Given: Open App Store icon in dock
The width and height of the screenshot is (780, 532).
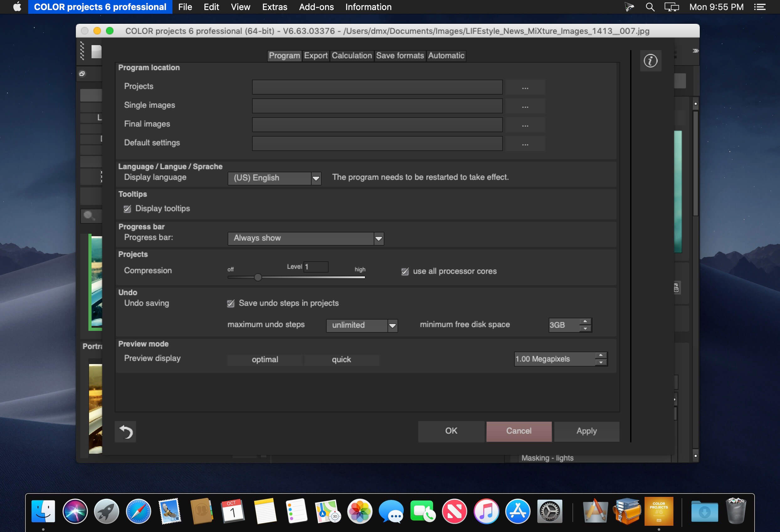Looking at the screenshot, I should [x=518, y=511].
